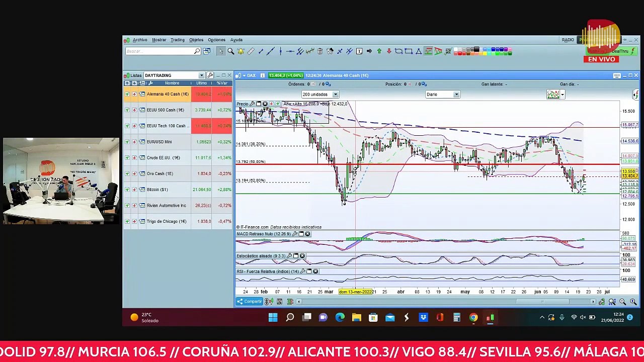Open Estocástico alisado wrench settings
The height and width of the screenshot is (362, 644).
pos(289,256)
